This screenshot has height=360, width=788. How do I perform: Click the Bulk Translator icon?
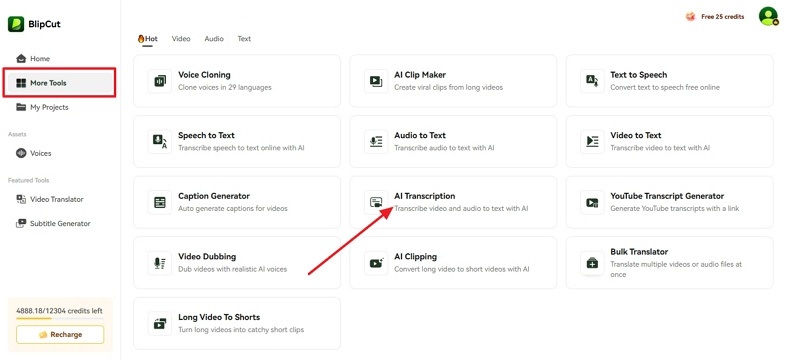pos(592,263)
